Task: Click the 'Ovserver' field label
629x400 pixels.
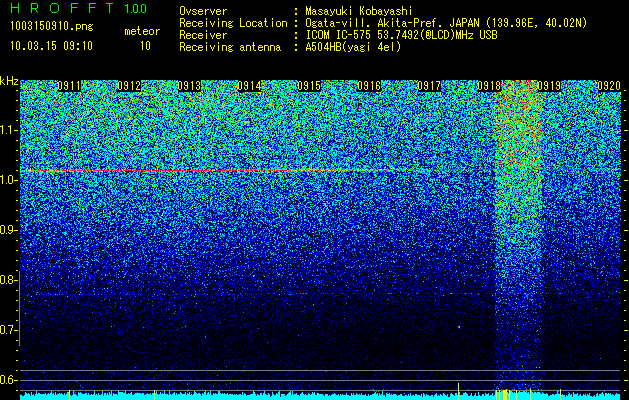Action: [x=203, y=11]
